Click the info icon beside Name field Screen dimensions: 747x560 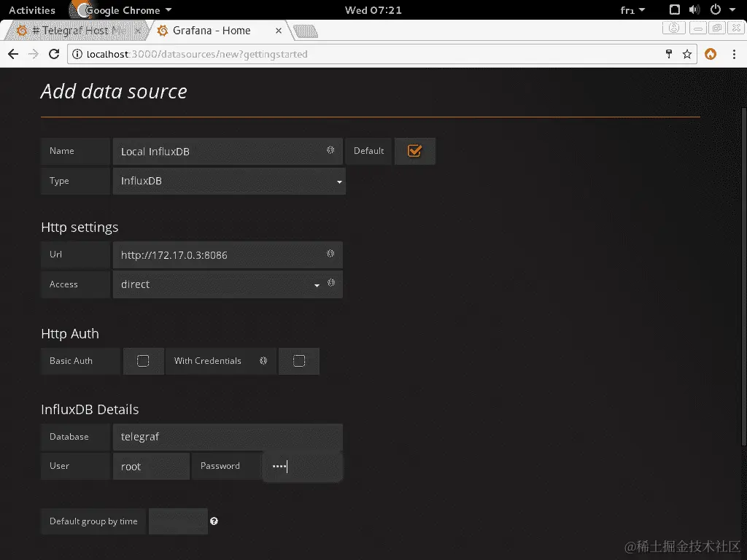[x=330, y=150]
